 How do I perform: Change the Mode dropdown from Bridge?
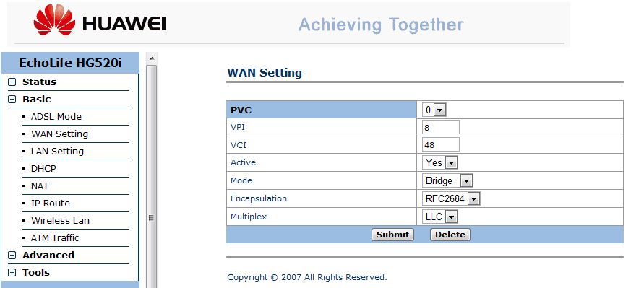(447, 180)
